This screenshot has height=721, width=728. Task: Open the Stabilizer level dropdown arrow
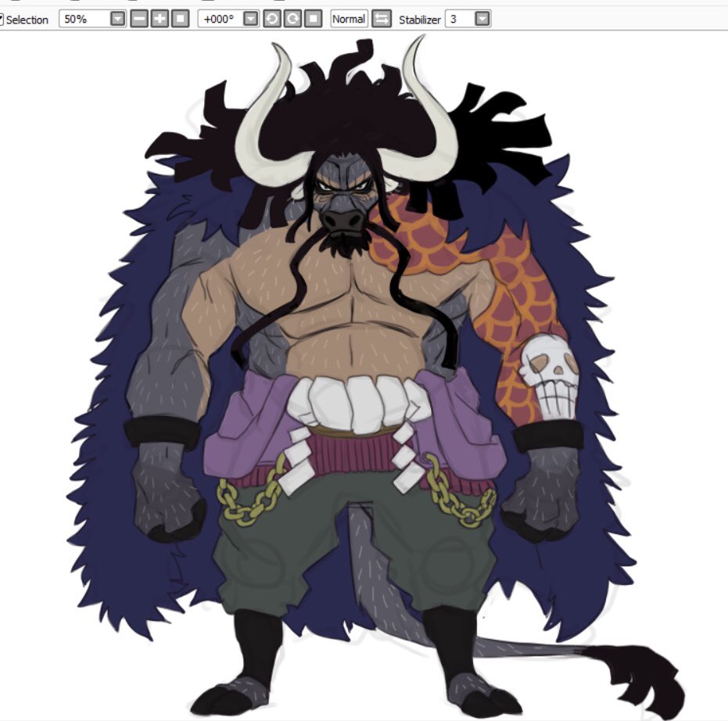pyautogui.click(x=483, y=19)
